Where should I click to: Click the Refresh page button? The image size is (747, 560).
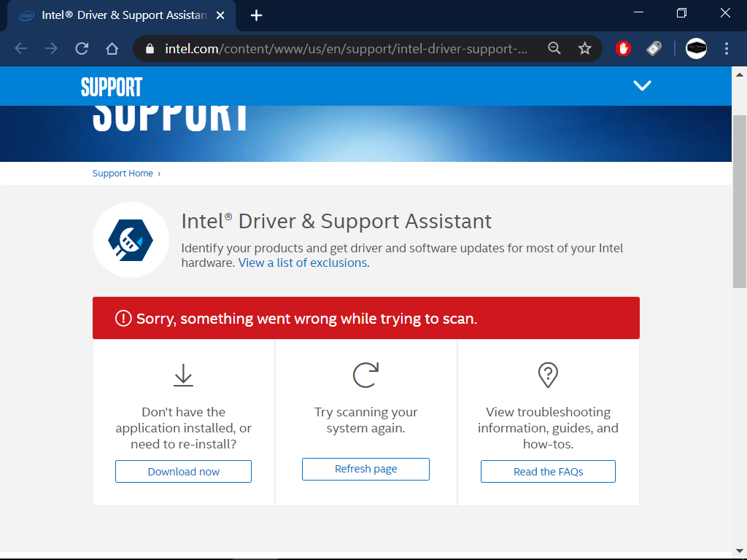pyautogui.click(x=366, y=469)
